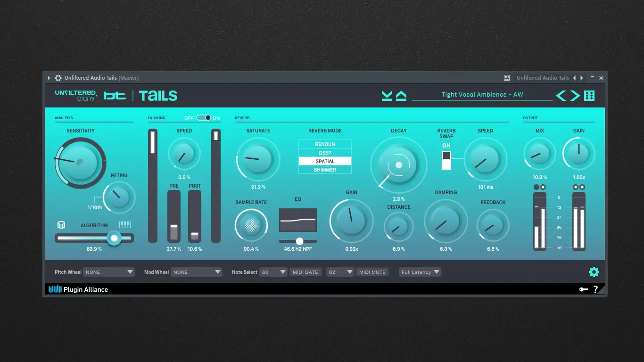Click the preset name Tight Vocal Ambience - AW
This screenshot has width=644, height=362.
pos(482,95)
